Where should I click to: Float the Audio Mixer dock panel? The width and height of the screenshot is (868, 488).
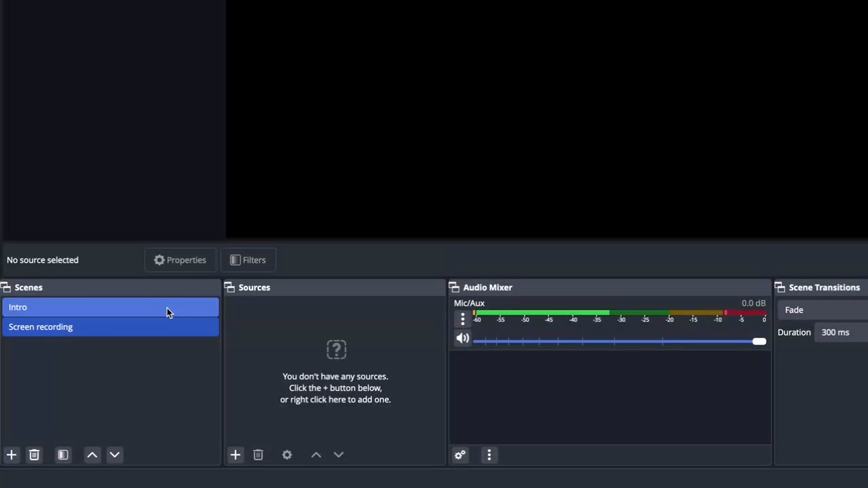tap(454, 288)
